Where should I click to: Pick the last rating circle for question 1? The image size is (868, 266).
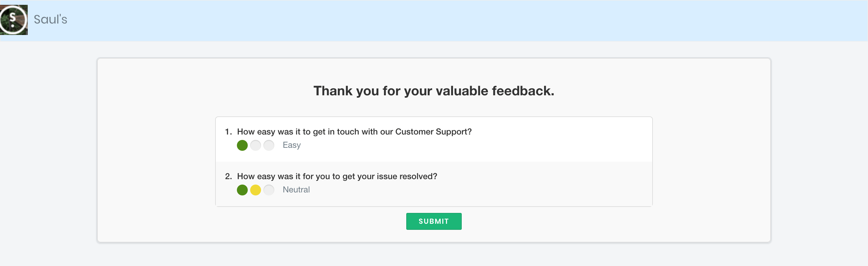coord(269,145)
